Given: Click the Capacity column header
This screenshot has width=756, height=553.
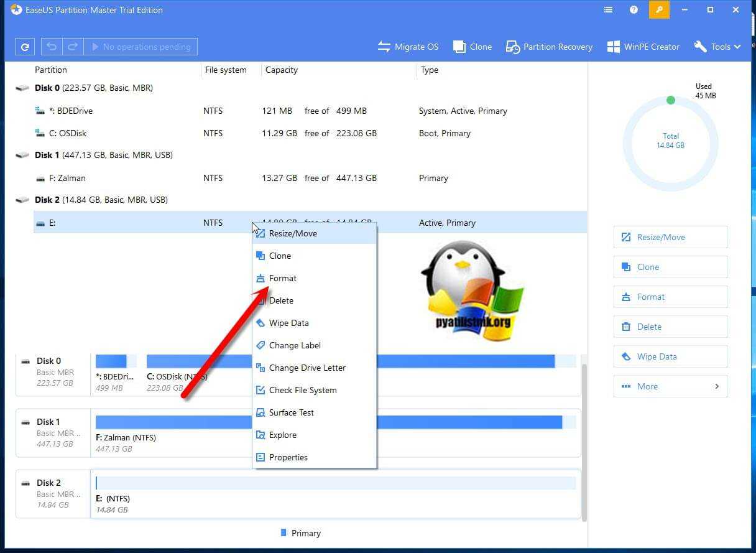Looking at the screenshot, I should tap(282, 70).
